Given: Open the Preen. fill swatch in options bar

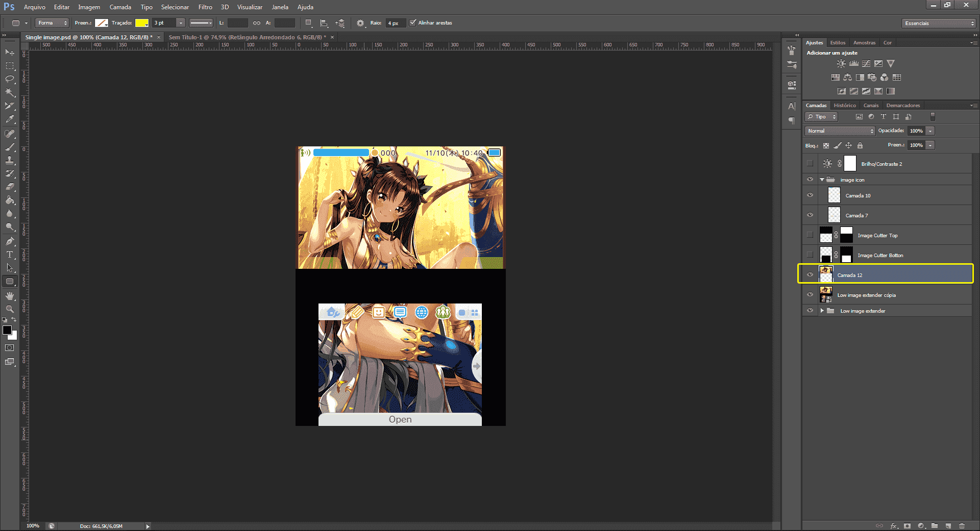Looking at the screenshot, I should tap(102, 23).
